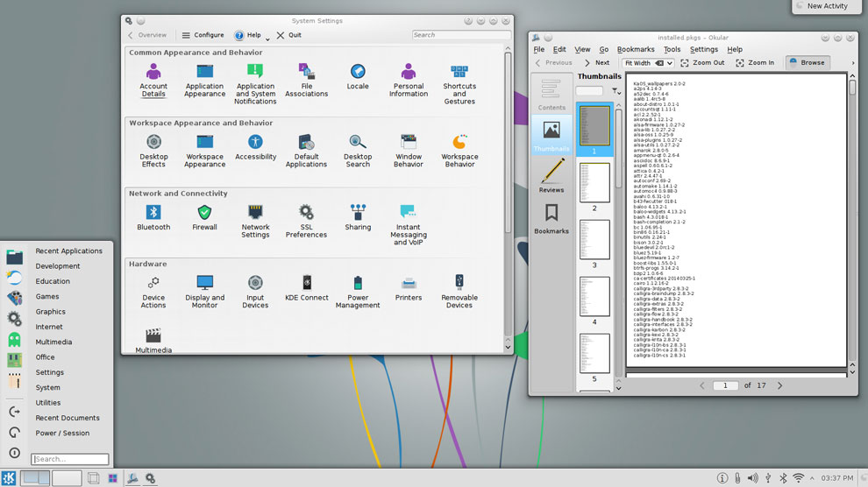Open Removable Devices module
The image size is (868, 487).
459,292
